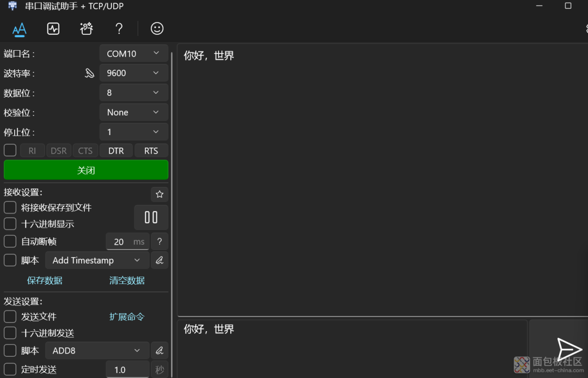Enable 发送文件 checkbox
Screen dimensions: 588x378
coord(10,316)
